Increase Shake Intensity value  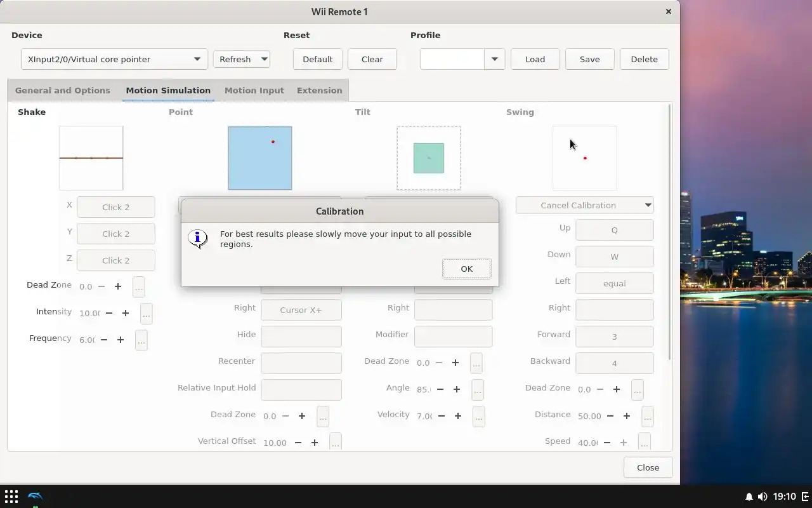[x=126, y=313]
